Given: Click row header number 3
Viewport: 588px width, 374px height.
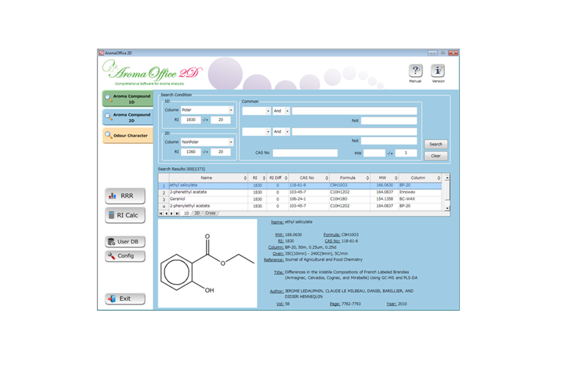Looking at the screenshot, I should coord(164,199).
